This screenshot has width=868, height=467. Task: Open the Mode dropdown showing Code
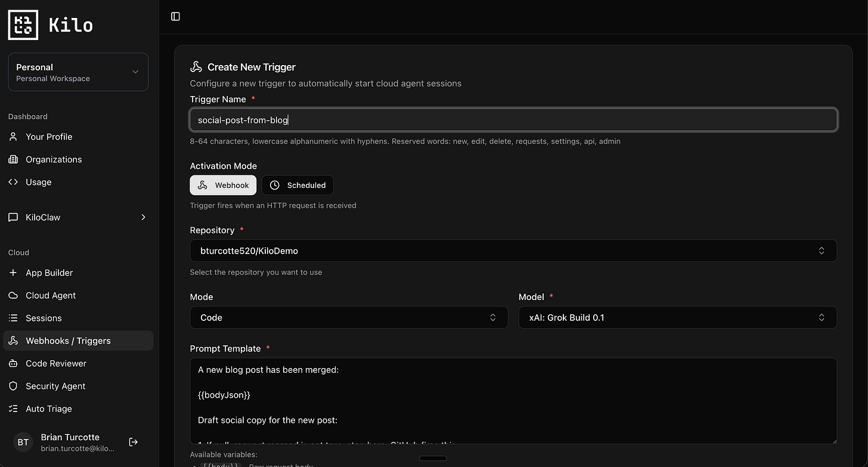coord(349,317)
